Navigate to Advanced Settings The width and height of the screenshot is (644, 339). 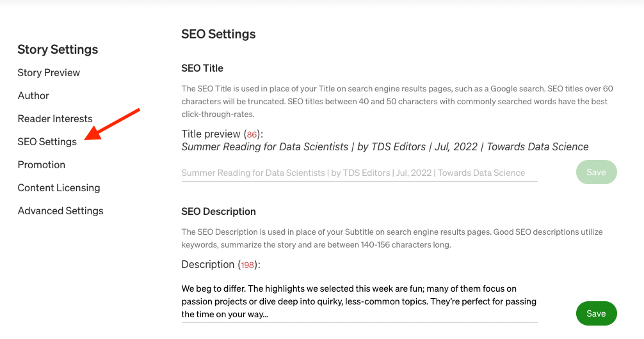(x=60, y=210)
